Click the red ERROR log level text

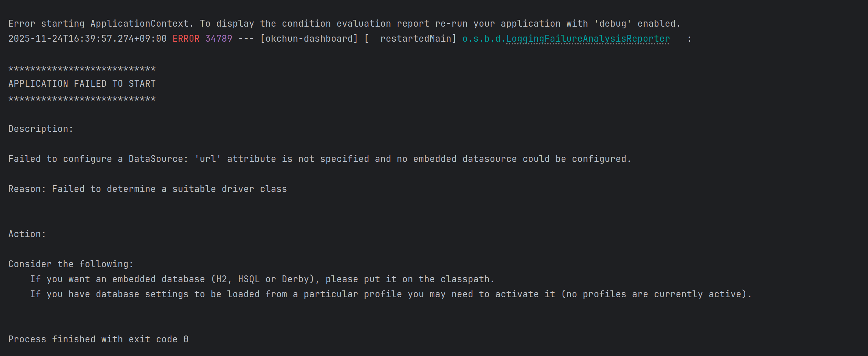tap(186, 39)
